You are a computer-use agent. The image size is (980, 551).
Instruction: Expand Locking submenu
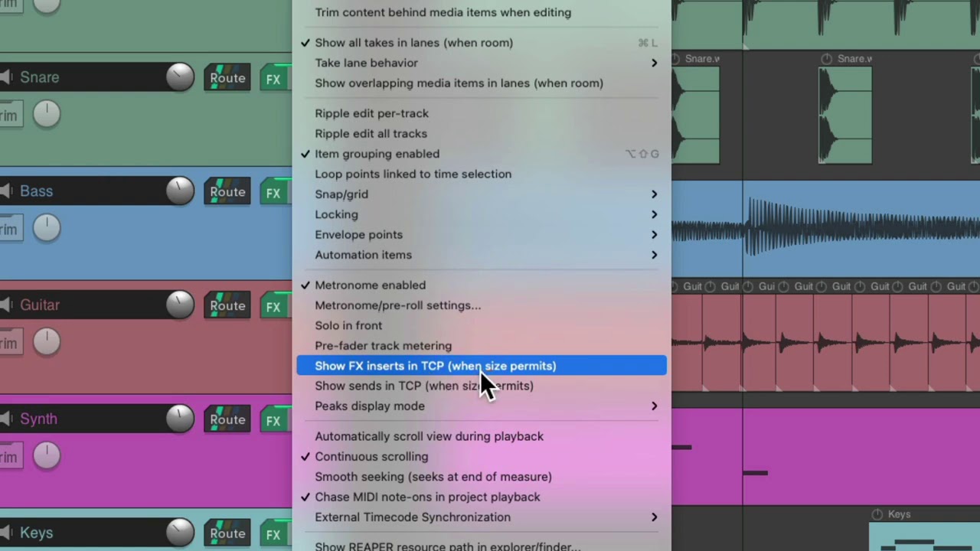tap(482, 214)
